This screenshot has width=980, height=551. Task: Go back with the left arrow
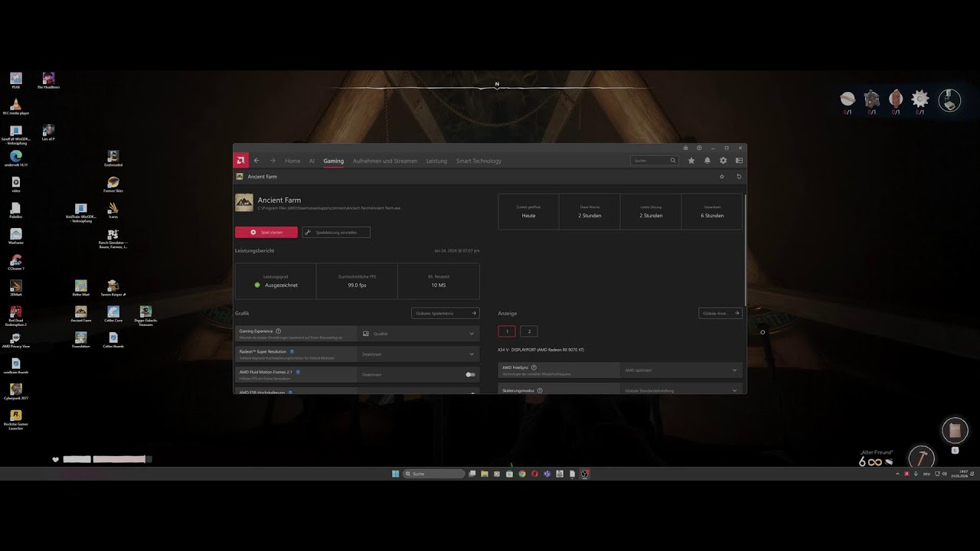[x=256, y=161]
